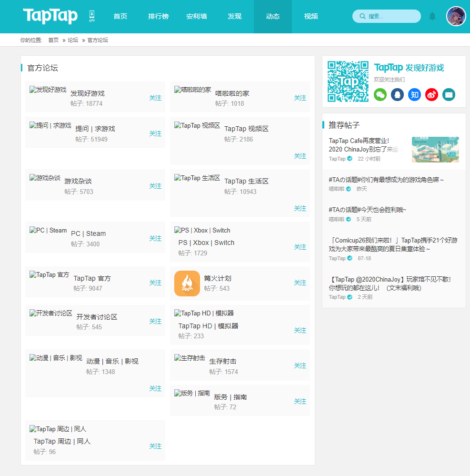Screen dimensions: 470x476
Task: Open the TapTap 周边 | 同人 forum title
Action: click(x=62, y=441)
